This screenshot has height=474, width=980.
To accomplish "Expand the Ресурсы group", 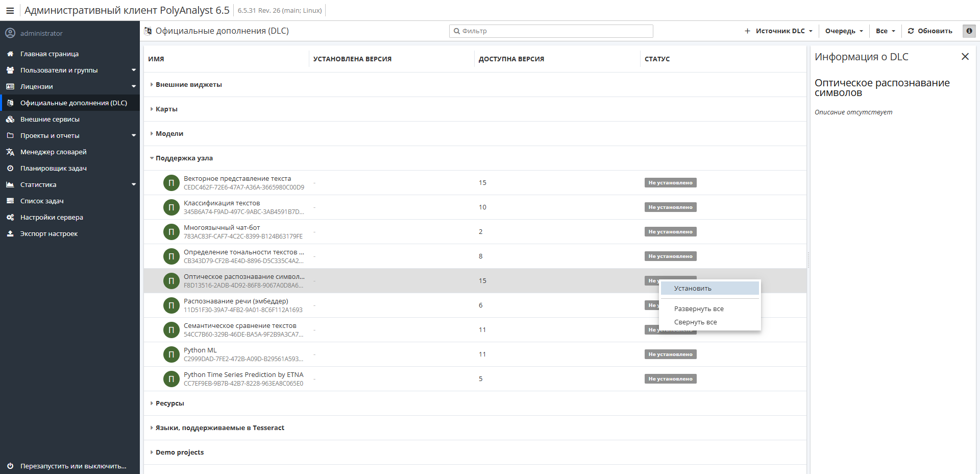I will point(152,403).
